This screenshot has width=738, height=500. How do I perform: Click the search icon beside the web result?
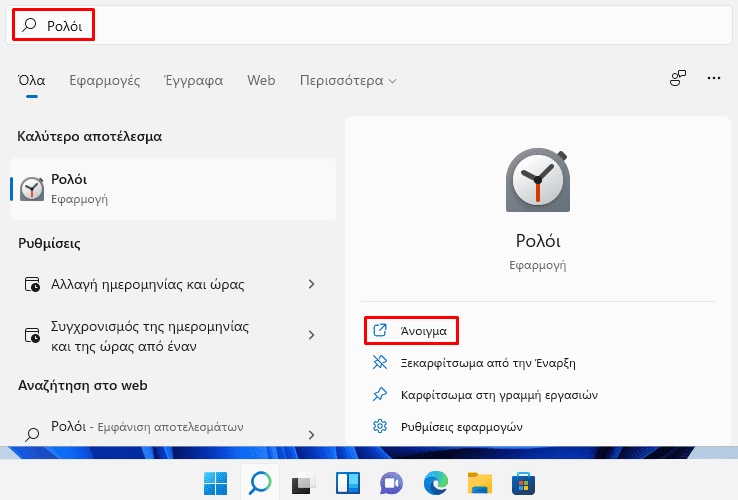[x=32, y=434]
